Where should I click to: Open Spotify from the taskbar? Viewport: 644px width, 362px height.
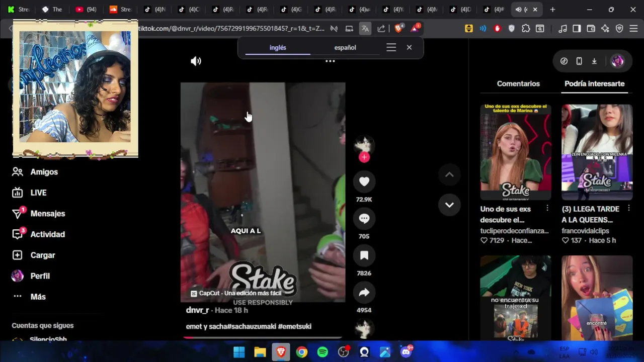[x=323, y=352]
